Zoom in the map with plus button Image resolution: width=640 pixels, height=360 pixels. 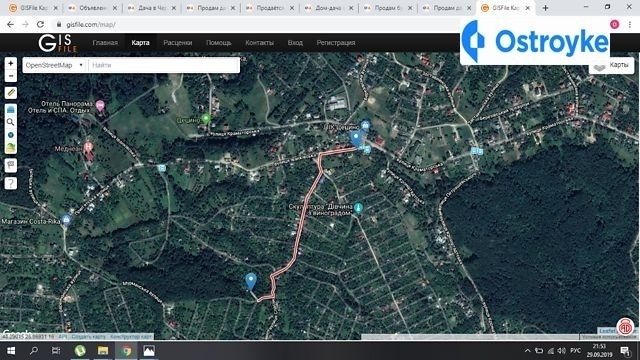[x=11, y=63]
